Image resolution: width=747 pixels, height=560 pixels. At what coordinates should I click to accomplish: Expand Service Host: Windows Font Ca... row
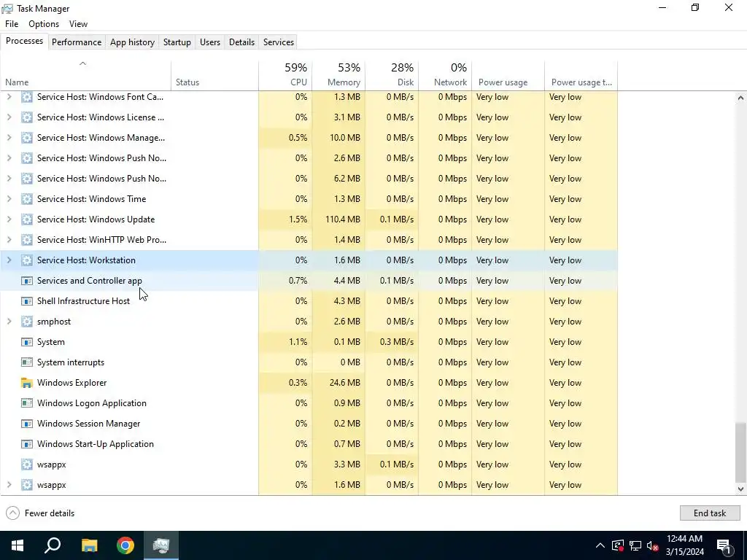(9, 97)
